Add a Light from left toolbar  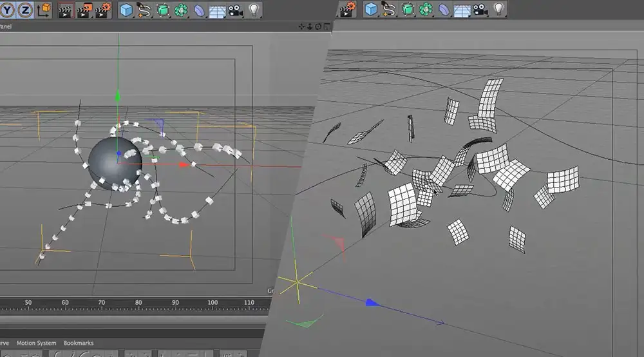pos(254,10)
